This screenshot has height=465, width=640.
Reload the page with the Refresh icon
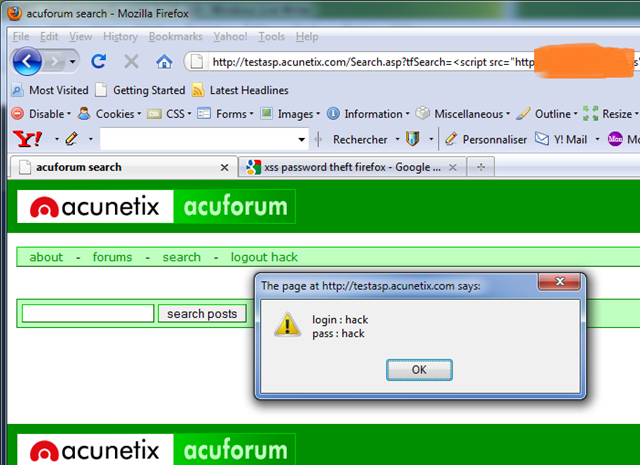98,62
